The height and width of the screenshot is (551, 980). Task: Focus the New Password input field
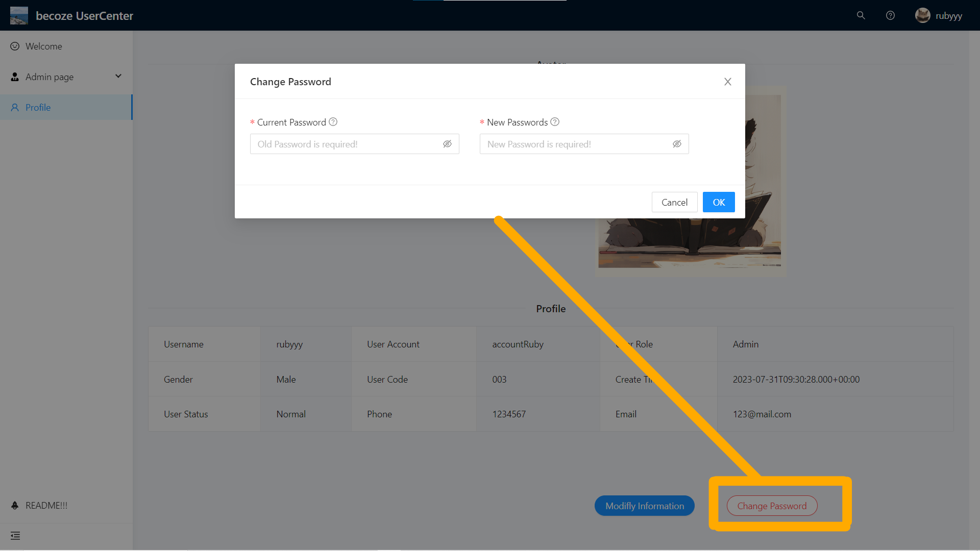click(x=584, y=144)
